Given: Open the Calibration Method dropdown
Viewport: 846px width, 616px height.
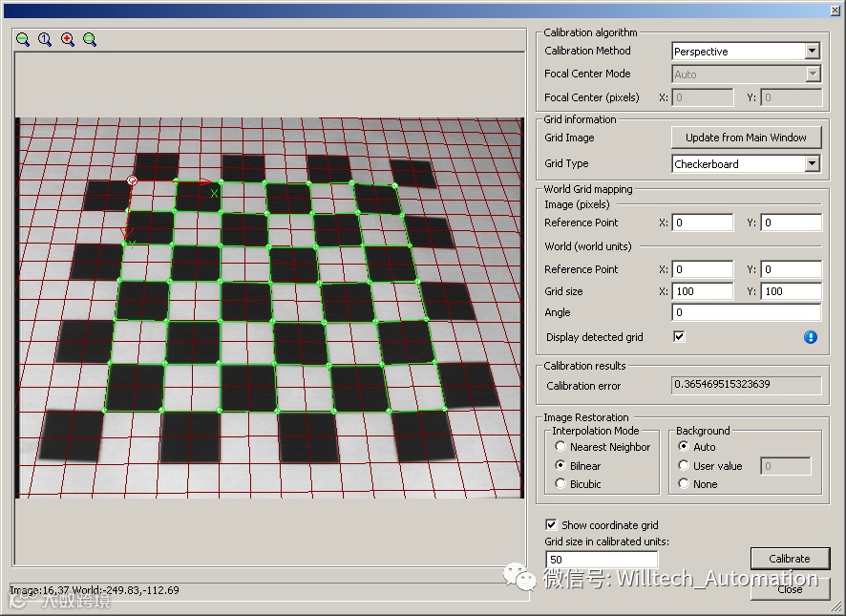Looking at the screenshot, I should [746, 52].
